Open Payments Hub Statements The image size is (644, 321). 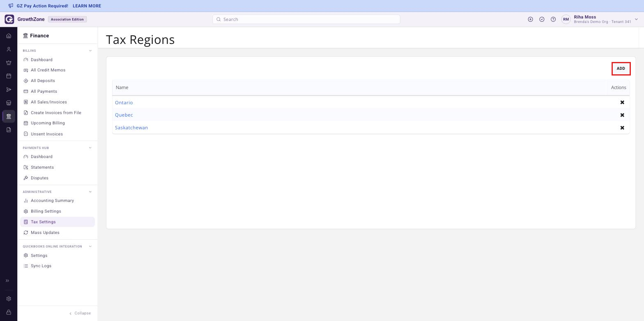[x=42, y=167]
